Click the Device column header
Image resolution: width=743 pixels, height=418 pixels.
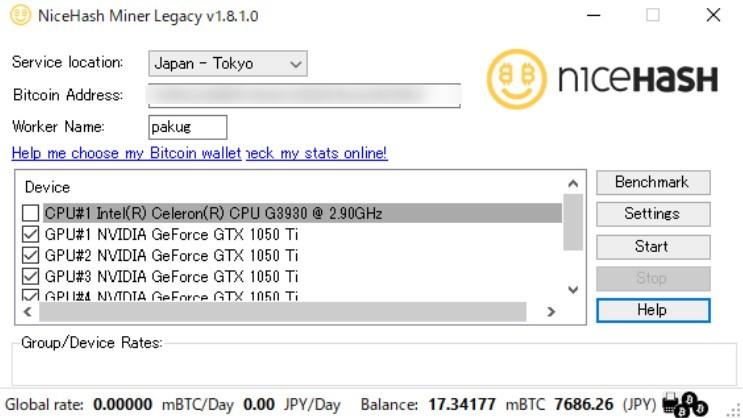pyautogui.click(x=47, y=187)
